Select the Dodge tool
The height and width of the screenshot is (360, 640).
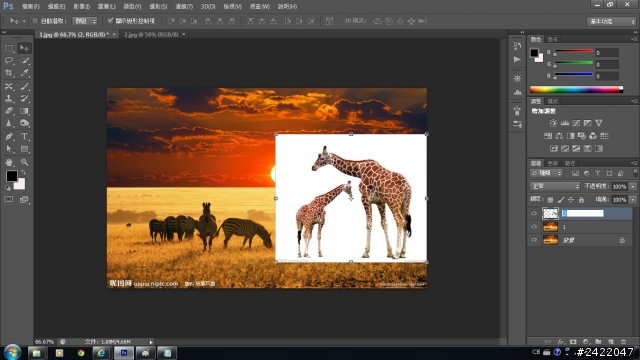(24, 123)
